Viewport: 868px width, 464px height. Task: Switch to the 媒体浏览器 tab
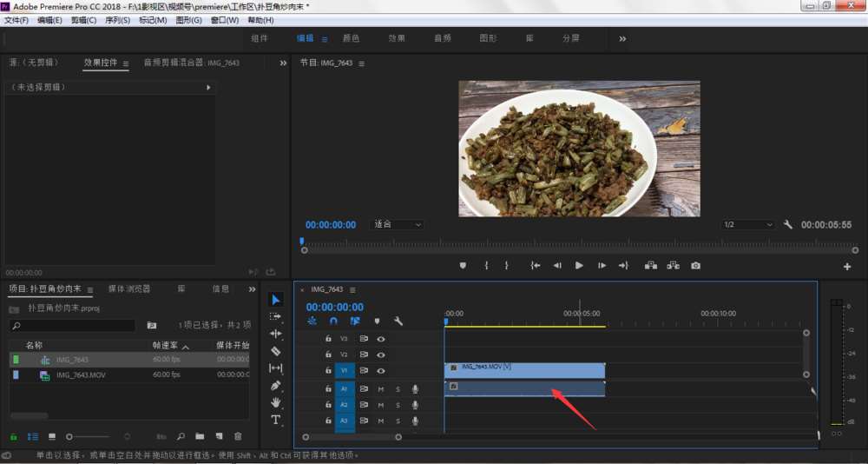(x=127, y=288)
